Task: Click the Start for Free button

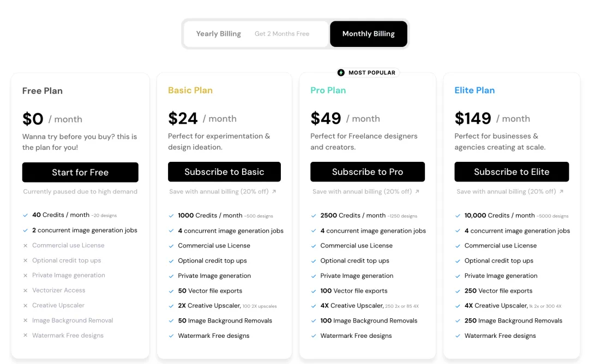Action: 80,172
